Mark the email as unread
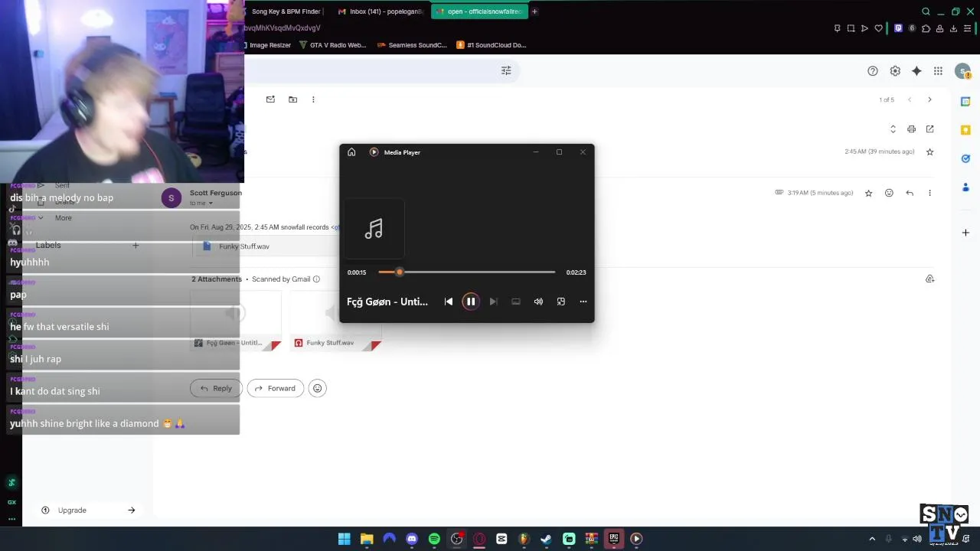Screen dimensions: 980x551 270,99
